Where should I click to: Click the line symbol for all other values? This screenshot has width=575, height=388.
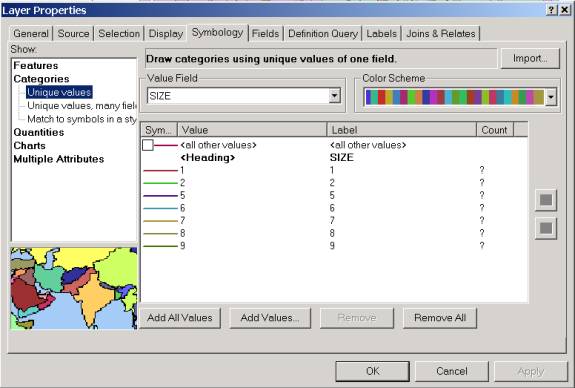point(166,146)
